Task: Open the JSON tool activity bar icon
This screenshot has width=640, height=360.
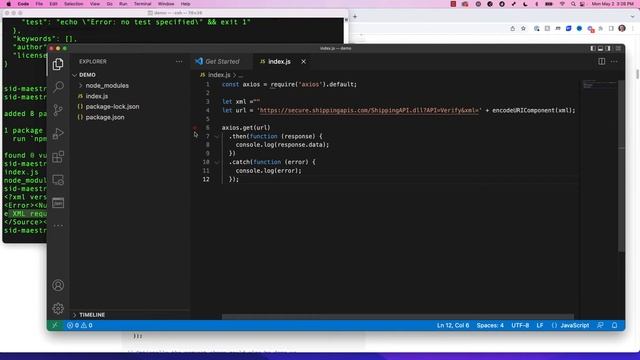Action: tap(58, 203)
